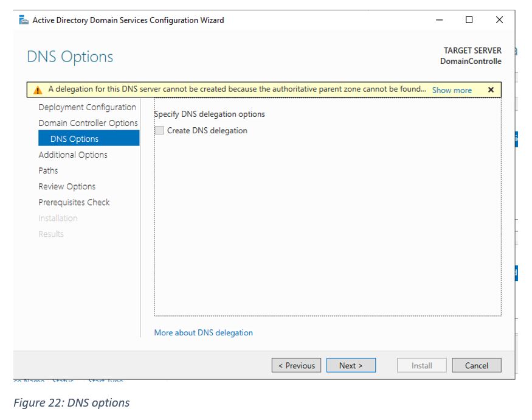The width and height of the screenshot is (532, 420).
Task: Open the Show more warning link
Action: (x=451, y=90)
